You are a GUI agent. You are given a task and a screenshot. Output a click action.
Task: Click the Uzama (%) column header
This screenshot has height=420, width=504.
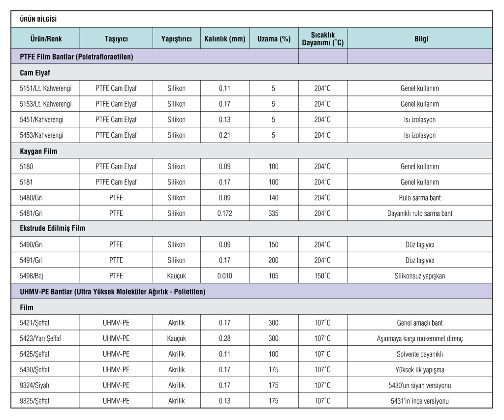point(274,39)
